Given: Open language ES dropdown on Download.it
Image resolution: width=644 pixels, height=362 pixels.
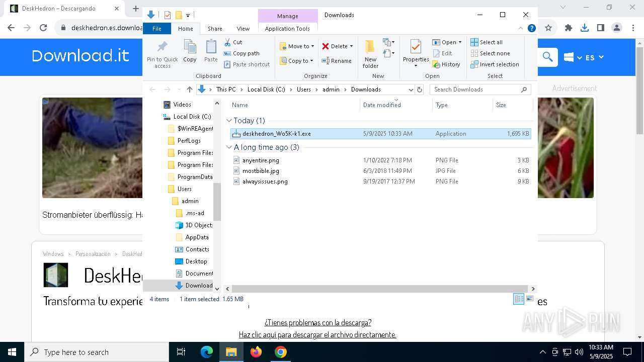Looking at the screenshot, I should coord(594,57).
